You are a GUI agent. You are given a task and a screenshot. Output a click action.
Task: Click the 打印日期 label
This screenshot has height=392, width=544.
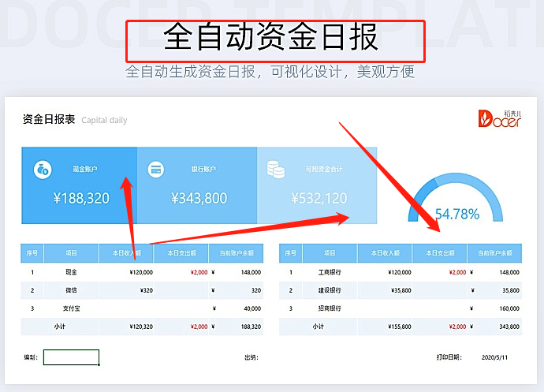coord(449,357)
